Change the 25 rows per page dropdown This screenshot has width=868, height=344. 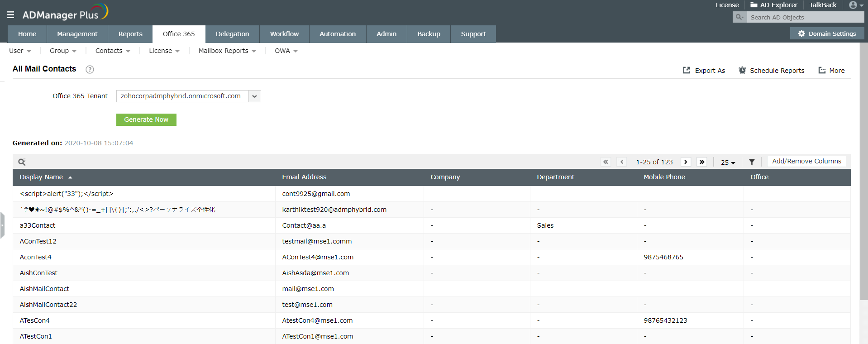tap(728, 162)
